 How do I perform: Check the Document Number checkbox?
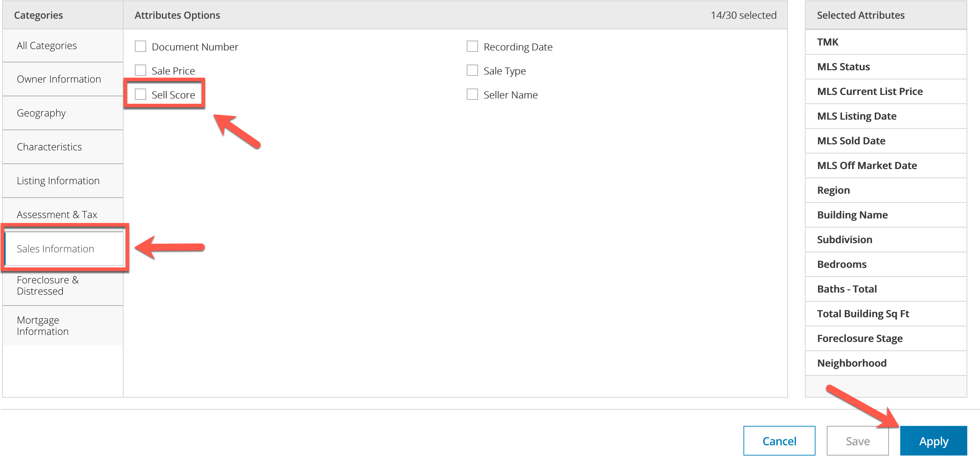pos(141,46)
